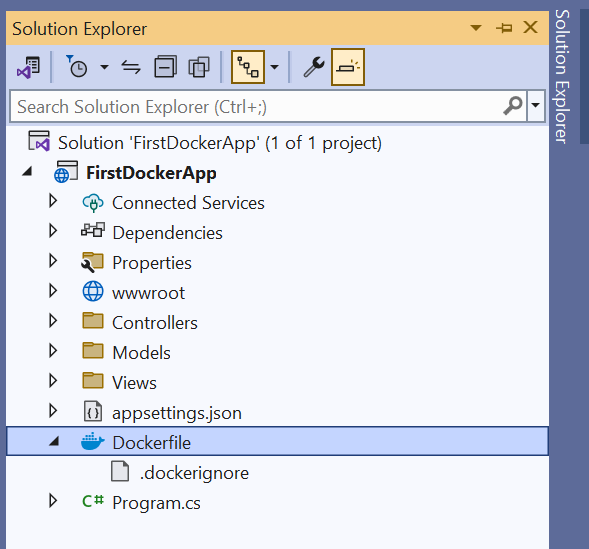Open search options dropdown arrow

536,106
